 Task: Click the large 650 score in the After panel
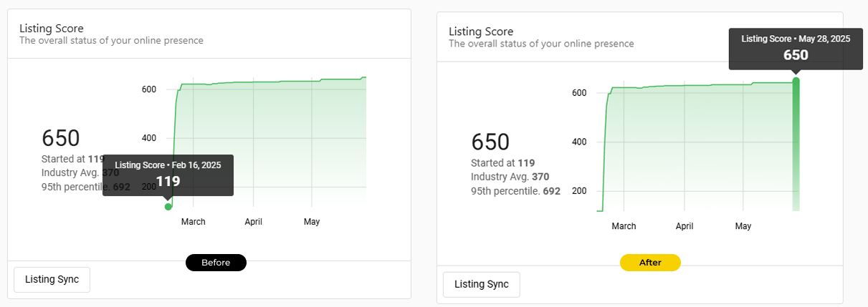click(490, 142)
